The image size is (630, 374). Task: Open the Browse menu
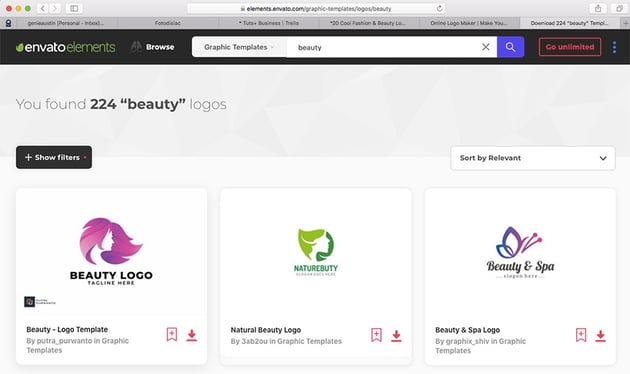[x=153, y=47]
